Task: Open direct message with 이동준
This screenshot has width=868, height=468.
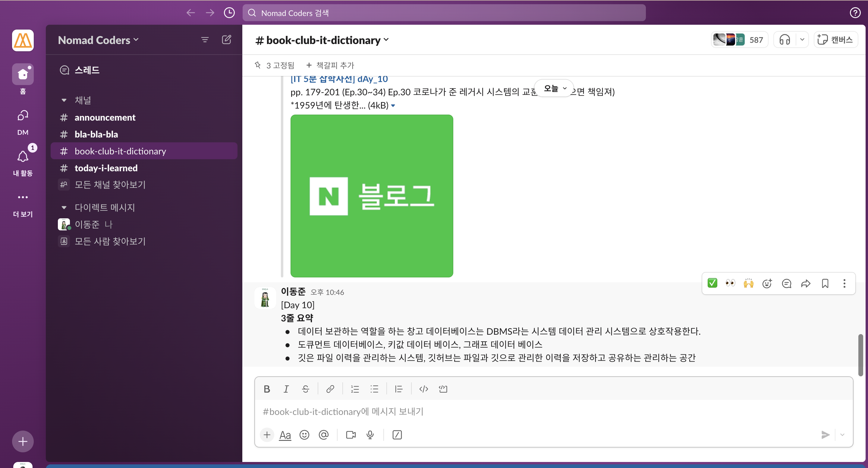Action: 144,224
